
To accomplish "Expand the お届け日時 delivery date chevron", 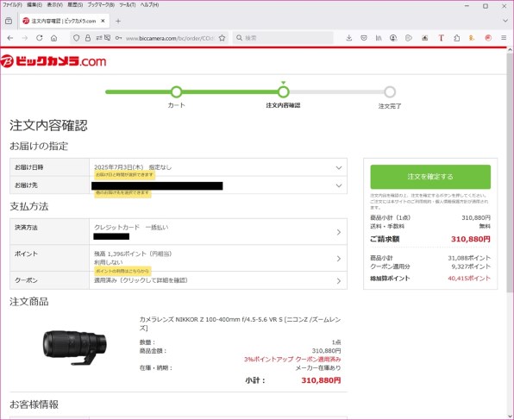I will 339,167.
